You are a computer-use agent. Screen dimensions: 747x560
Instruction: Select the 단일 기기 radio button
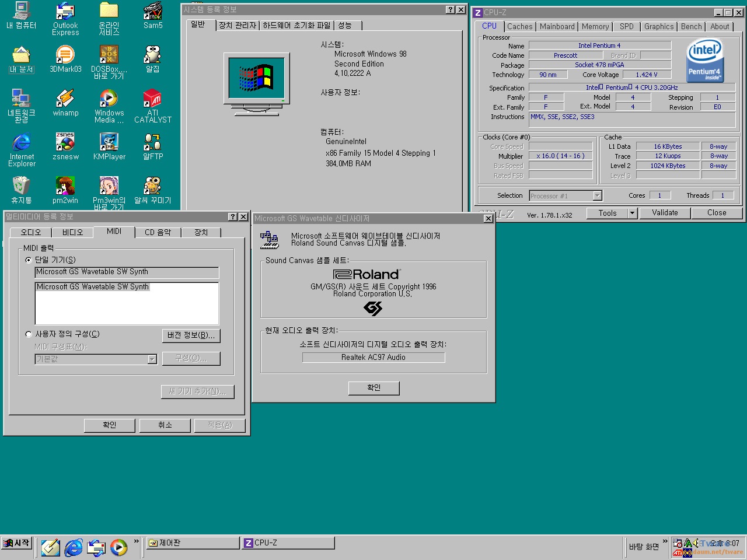(29, 260)
